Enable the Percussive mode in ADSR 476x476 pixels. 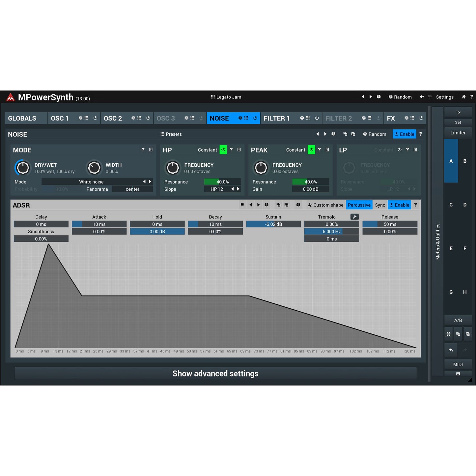click(359, 205)
